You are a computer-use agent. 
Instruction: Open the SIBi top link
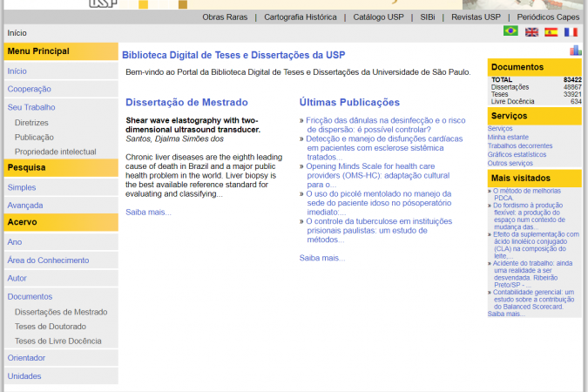pyautogui.click(x=428, y=17)
